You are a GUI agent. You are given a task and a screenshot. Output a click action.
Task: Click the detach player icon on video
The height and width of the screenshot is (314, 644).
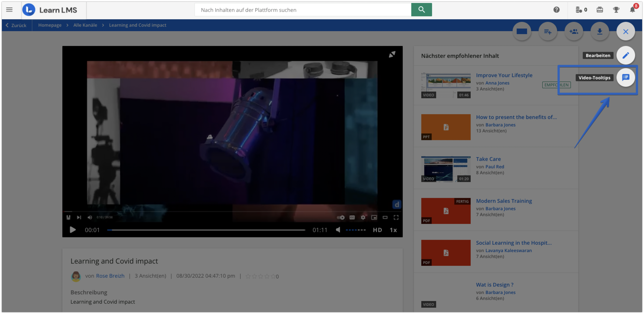coord(392,54)
